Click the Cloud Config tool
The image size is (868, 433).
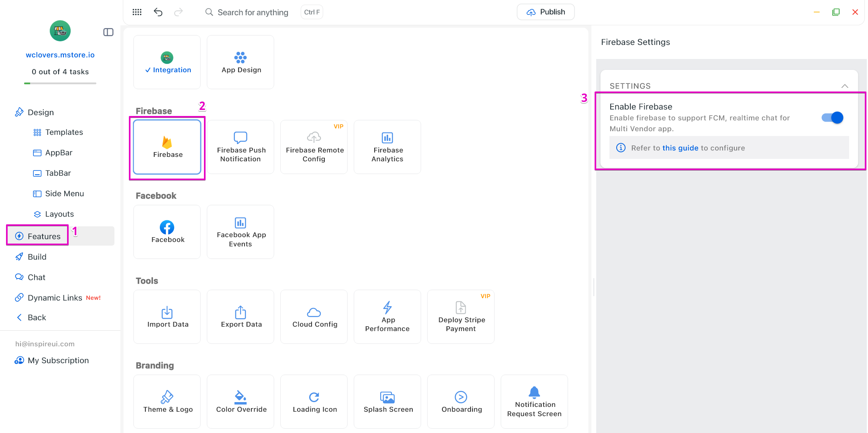click(314, 317)
